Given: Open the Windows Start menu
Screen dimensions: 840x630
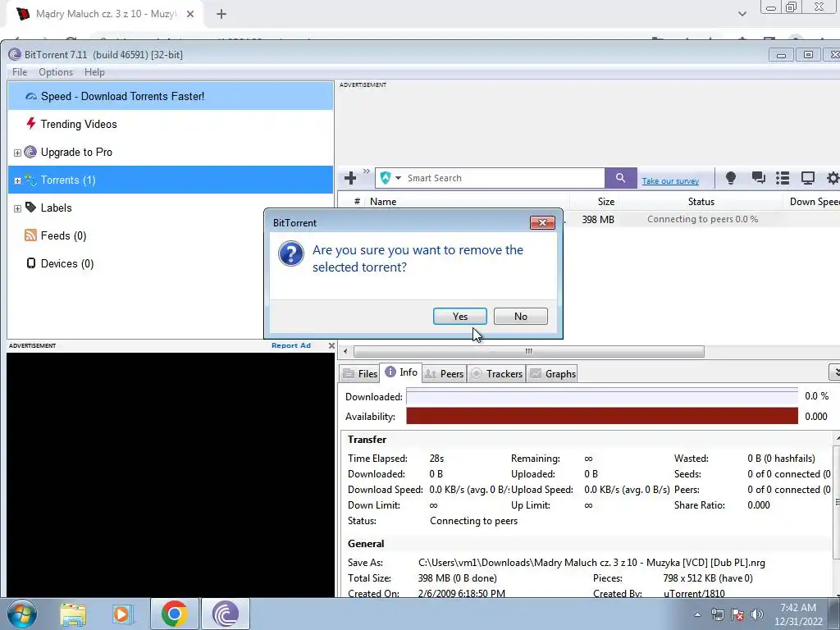Looking at the screenshot, I should pos(21,614).
